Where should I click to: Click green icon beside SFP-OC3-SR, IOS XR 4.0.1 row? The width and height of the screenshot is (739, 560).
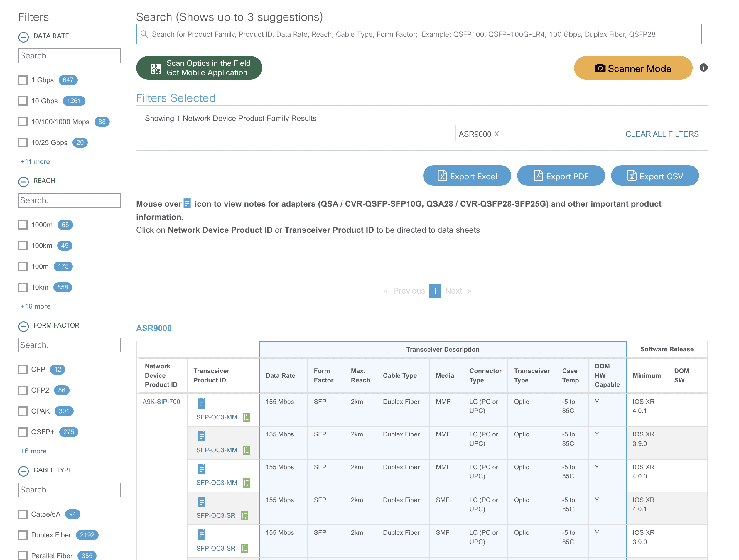coord(244,516)
